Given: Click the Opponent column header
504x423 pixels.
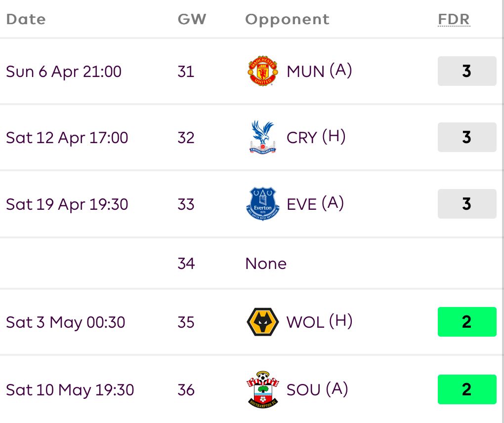Looking at the screenshot, I should coord(287,19).
